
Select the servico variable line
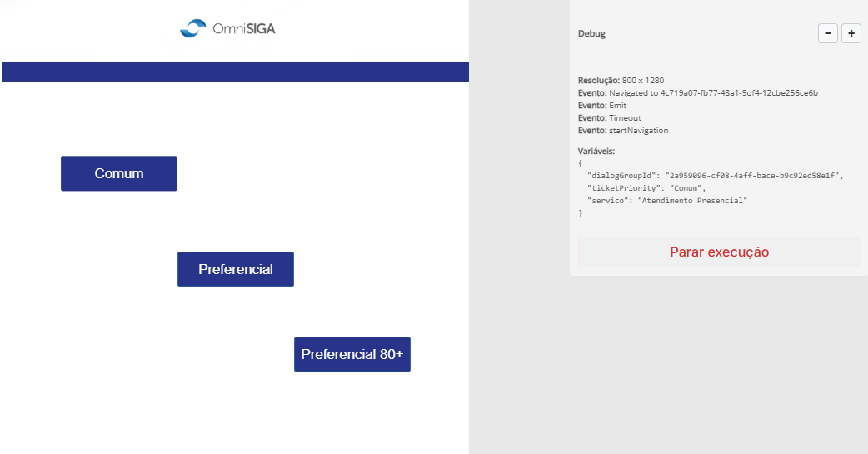tap(667, 201)
